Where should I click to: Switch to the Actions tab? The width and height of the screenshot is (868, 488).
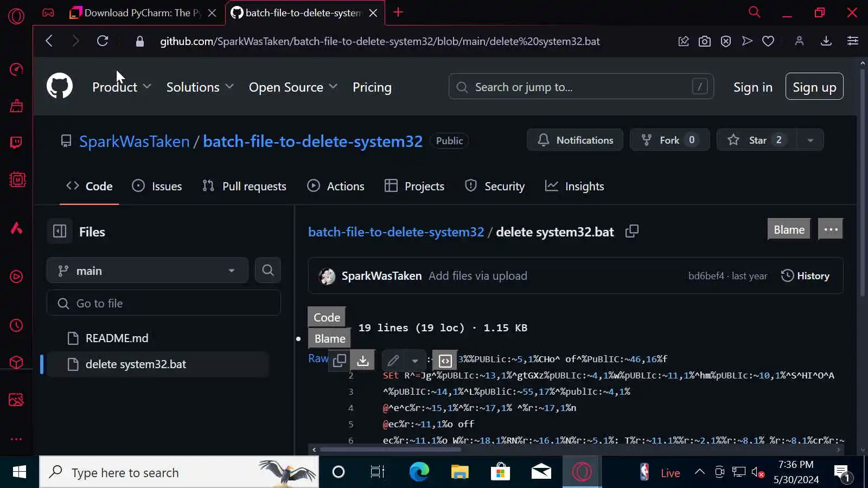[x=336, y=186]
